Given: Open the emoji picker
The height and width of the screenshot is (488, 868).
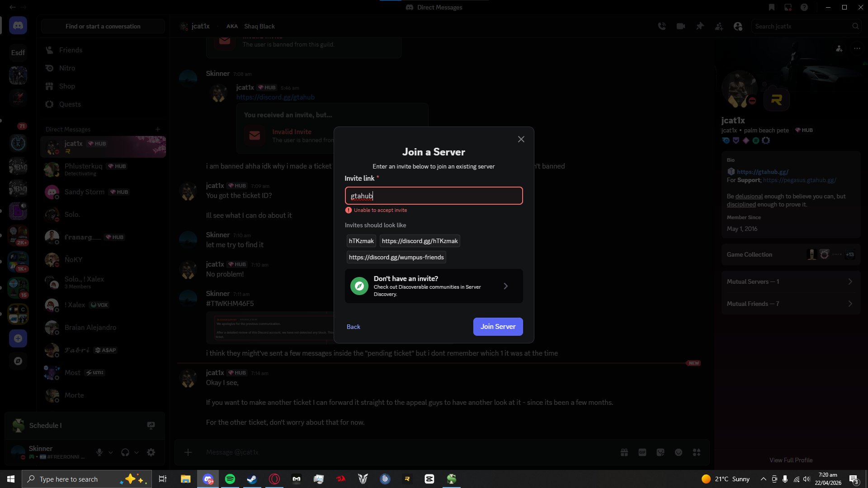Looking at the screenshot, I should tap(679, 452).
